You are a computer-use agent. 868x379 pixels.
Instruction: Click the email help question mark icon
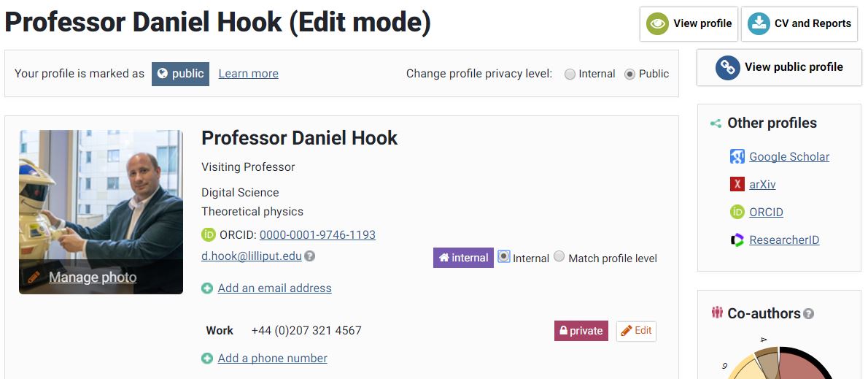[310, 256]
